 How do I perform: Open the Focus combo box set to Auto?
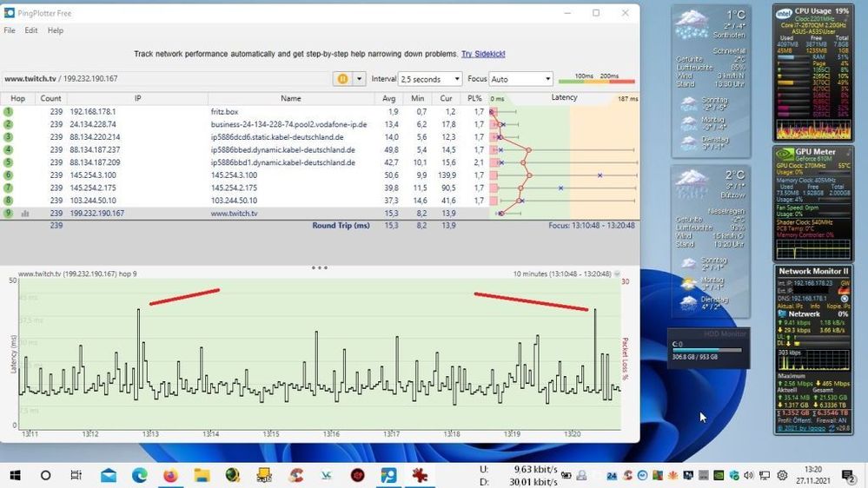(520, 79)
